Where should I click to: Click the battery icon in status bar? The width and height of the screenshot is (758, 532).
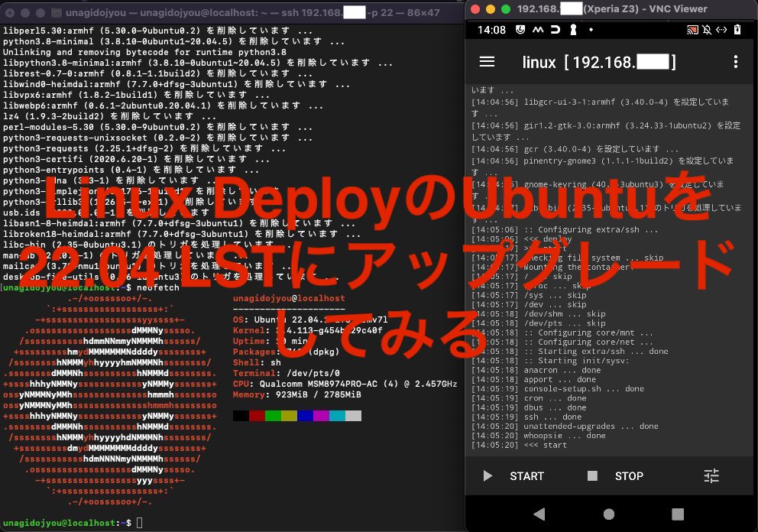coord(738,31)
